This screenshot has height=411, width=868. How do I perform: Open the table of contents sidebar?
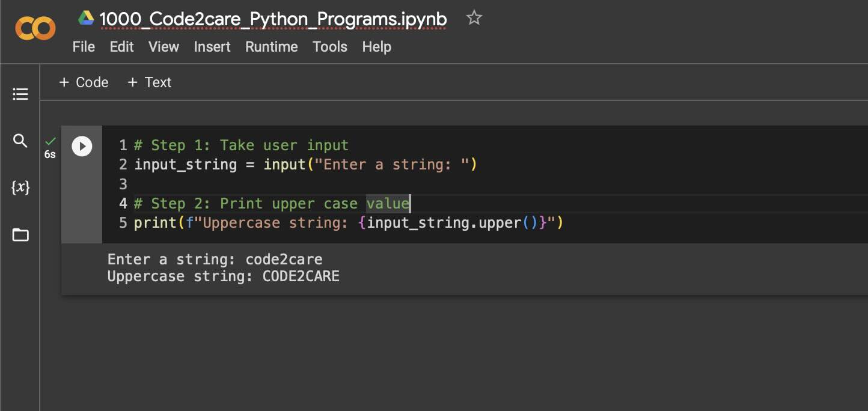[20, 94]
